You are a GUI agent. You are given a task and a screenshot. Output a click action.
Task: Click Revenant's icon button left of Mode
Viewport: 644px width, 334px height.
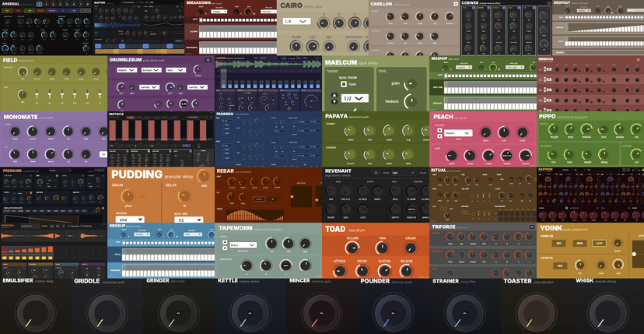(x=376, y=173)
